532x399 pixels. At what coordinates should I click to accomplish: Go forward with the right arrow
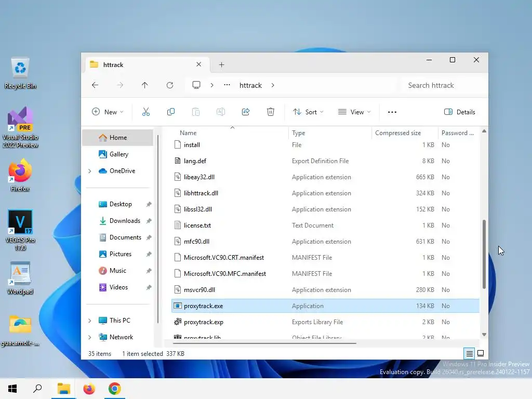[x=120, y=85]
